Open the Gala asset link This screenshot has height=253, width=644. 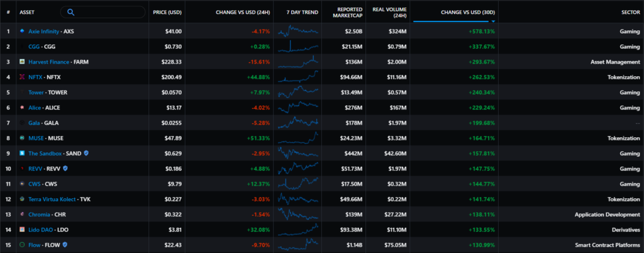[35, 123]
